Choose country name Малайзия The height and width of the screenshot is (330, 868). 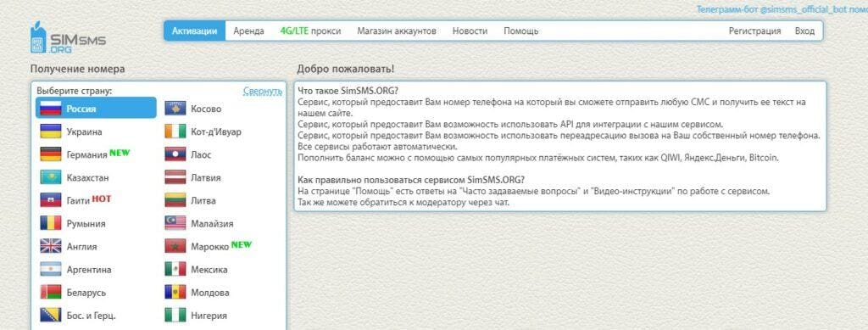click(x=212, y=224)
